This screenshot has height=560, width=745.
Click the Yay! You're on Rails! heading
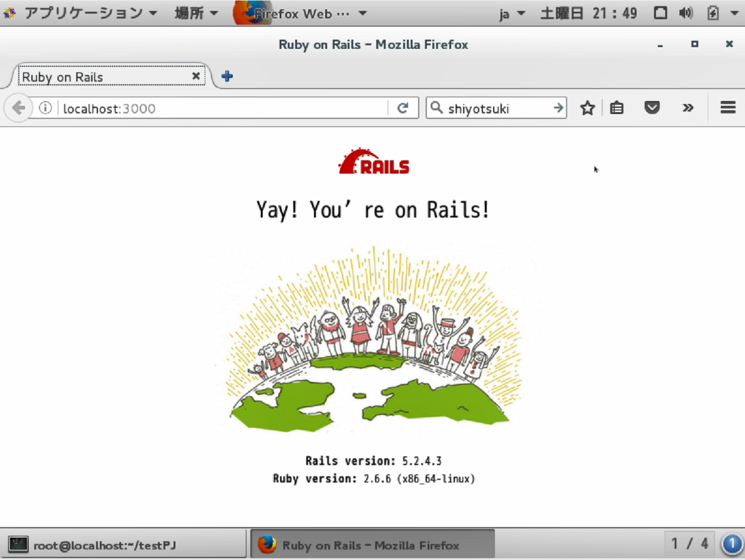373,210
